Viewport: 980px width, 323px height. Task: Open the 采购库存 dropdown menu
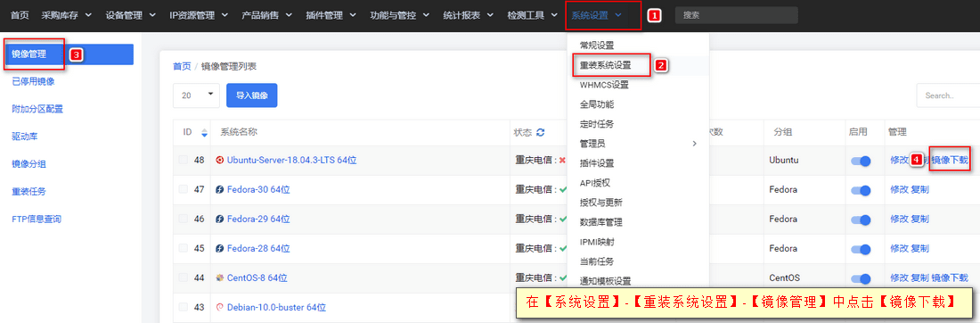(66, 15)
